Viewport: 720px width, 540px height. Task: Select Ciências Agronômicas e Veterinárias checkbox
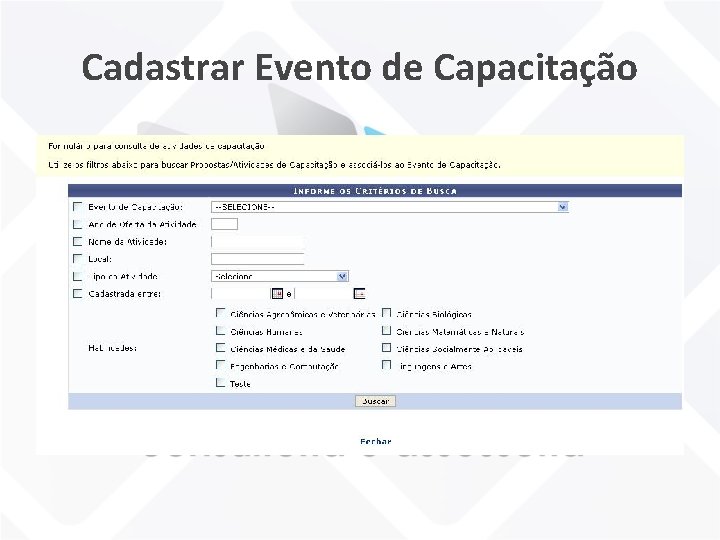click(x=220, y=313)
